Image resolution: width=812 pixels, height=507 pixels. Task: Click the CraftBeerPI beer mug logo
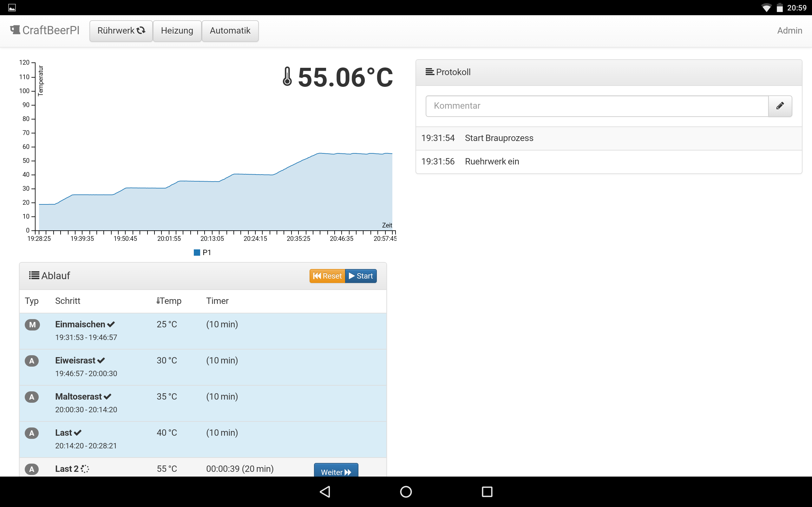[x=15, y=30]
